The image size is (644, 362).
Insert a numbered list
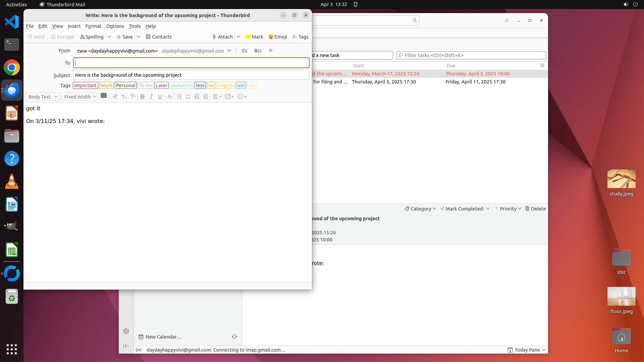coord(188,97)
